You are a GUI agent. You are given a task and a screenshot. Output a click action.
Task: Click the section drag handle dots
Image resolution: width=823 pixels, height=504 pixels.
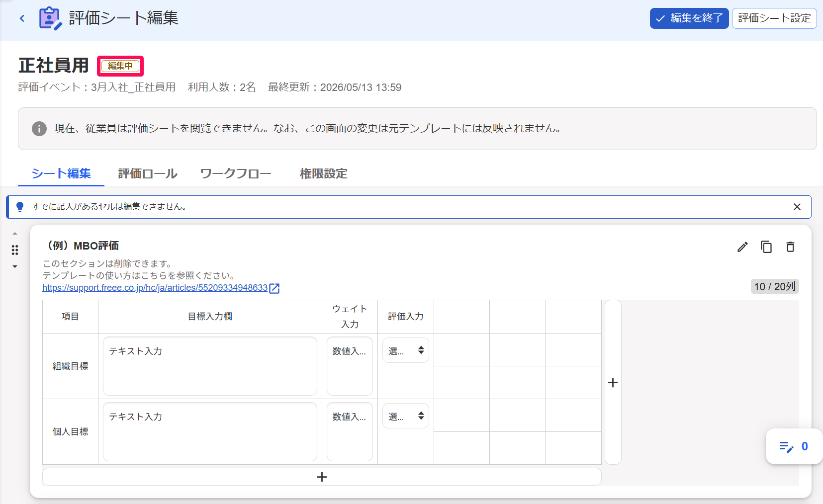click(x=15, y=250)
